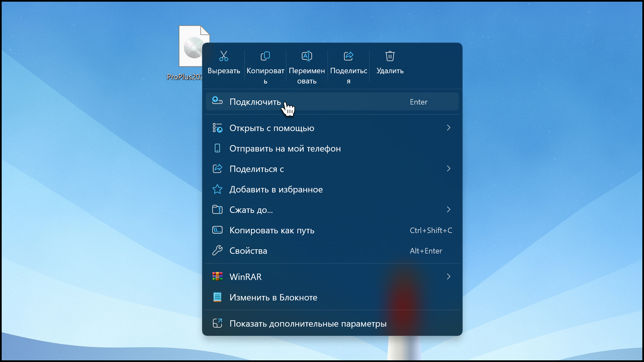Expand the Поделиться с submenu chevron
The width and height of the screenshot is (644, 362).
(x=448, y=169)
